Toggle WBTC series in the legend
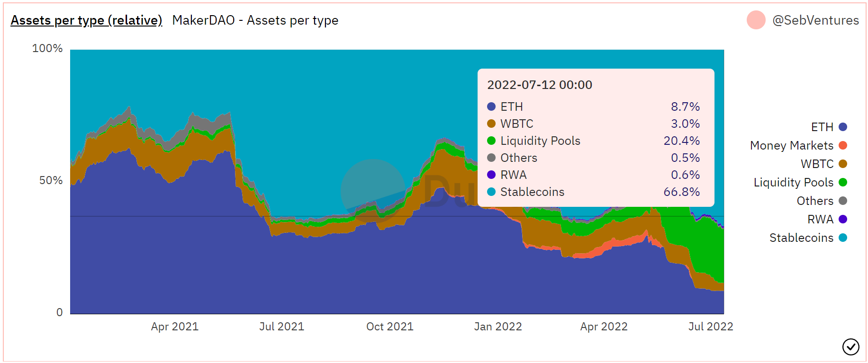 point(817,164)
